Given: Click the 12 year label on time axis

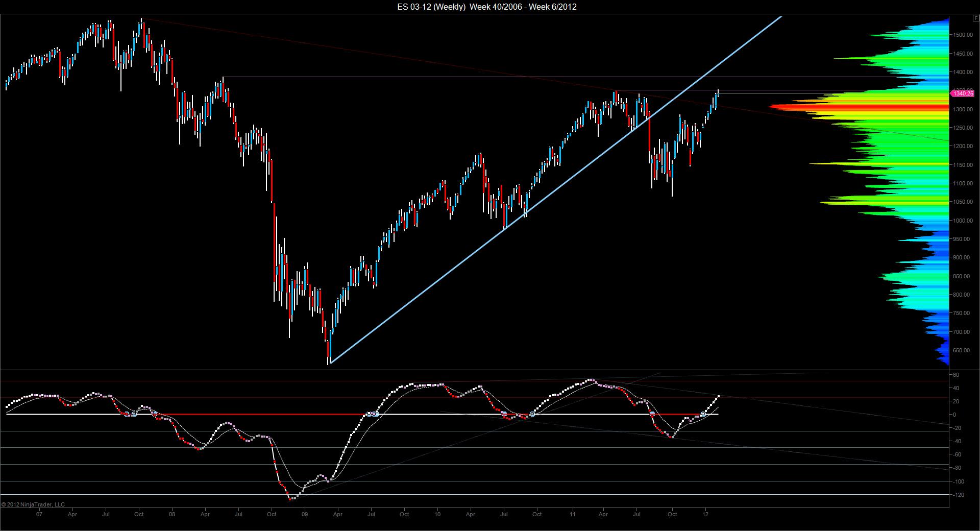Looking at the screenshot, I should (x=705, y=514).
